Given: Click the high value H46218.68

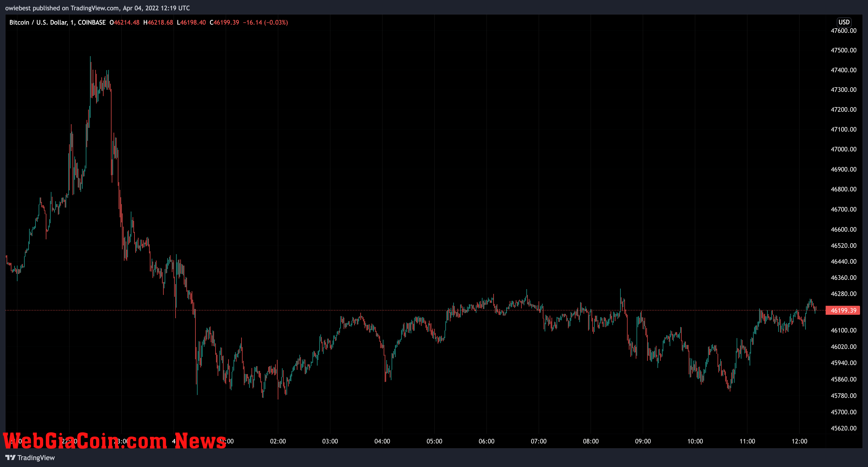Looking at the screenshot, I should pos(158,22).
